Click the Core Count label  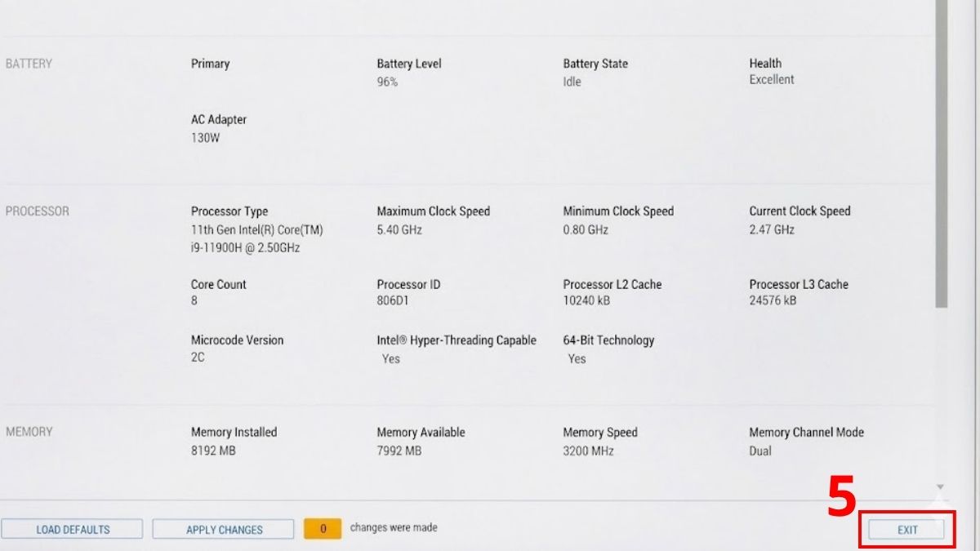pyautogui.click(x=218, y=285)
